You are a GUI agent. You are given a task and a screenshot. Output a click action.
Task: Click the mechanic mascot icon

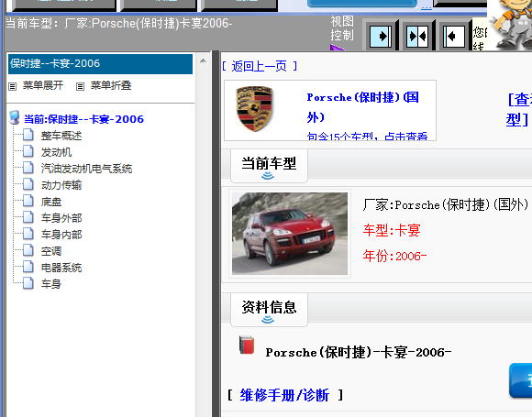point(512,25)
